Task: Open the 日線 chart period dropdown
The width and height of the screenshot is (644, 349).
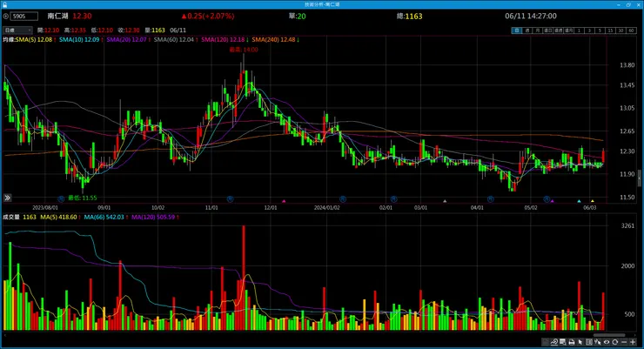Action: click(17, 30)
